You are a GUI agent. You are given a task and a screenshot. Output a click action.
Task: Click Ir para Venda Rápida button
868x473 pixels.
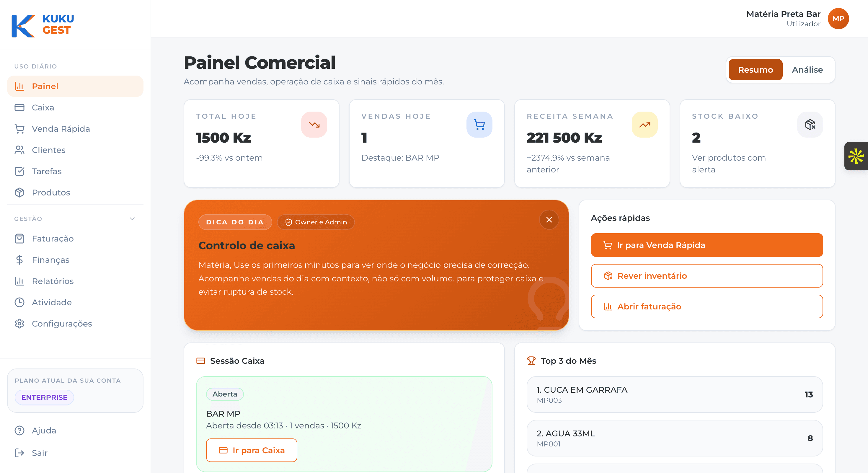[707, 245]
